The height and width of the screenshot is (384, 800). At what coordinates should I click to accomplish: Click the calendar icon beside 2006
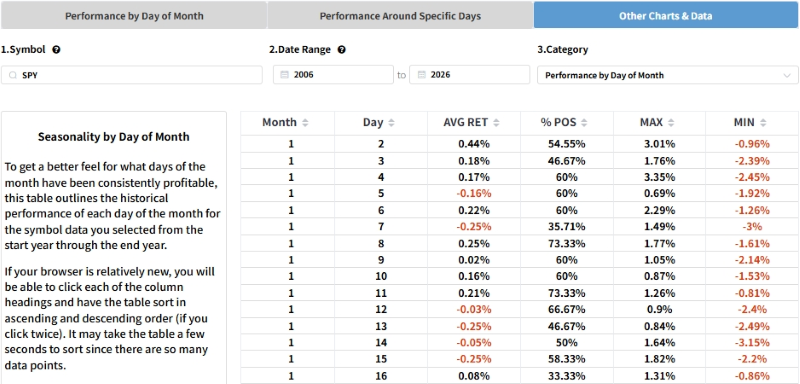(x=284, y=75)
